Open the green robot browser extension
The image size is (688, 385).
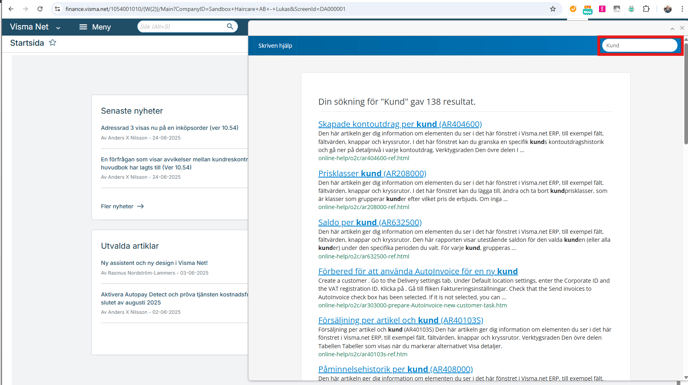tap(631, 9)
